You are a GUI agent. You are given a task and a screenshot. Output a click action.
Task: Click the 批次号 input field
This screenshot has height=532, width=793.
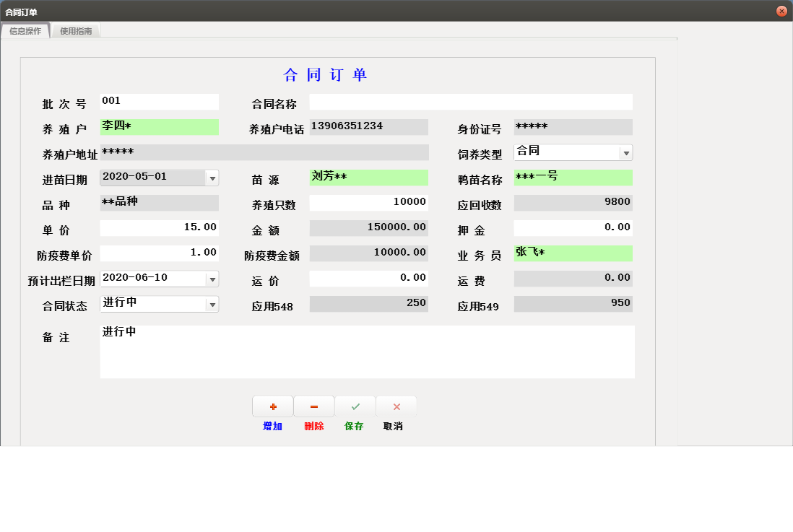click(159, 102)
